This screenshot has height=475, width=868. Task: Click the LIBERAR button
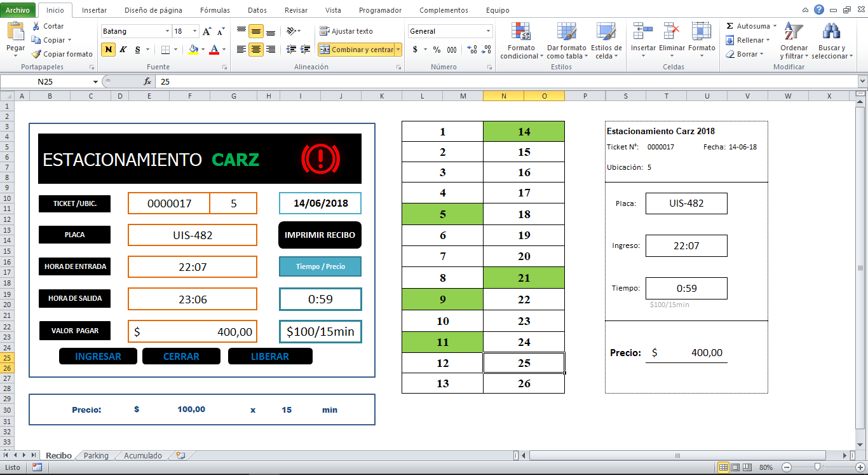coord(270,356)
